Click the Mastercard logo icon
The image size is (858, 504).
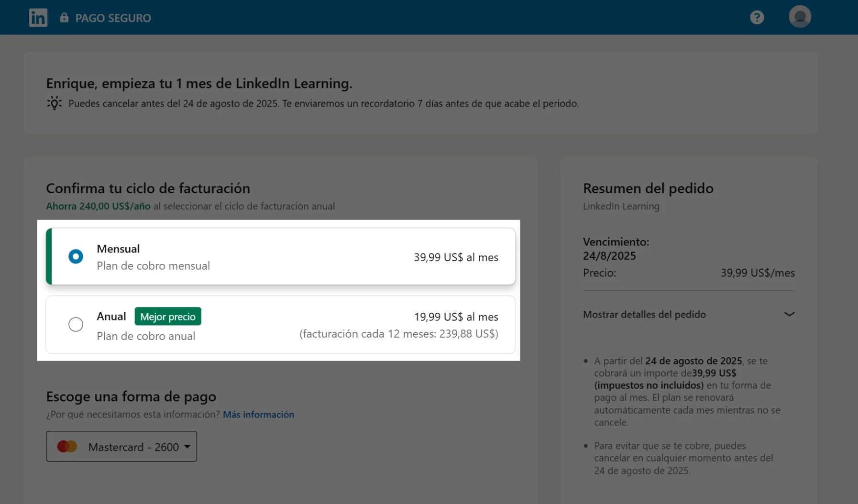(67, 447)
